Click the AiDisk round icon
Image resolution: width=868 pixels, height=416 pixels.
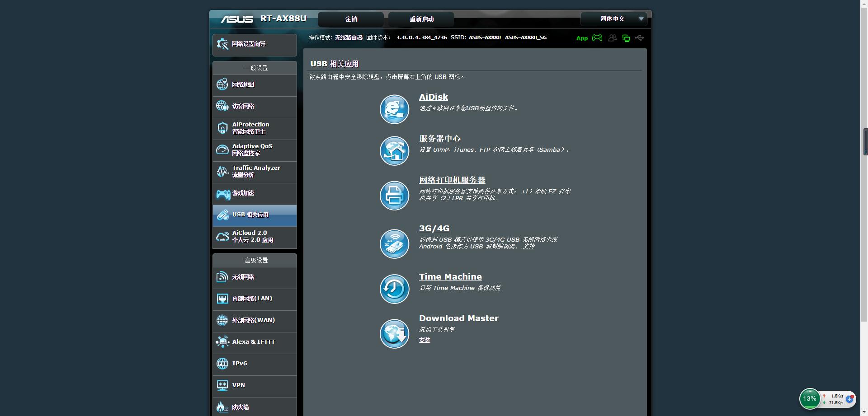pos(394,109)
